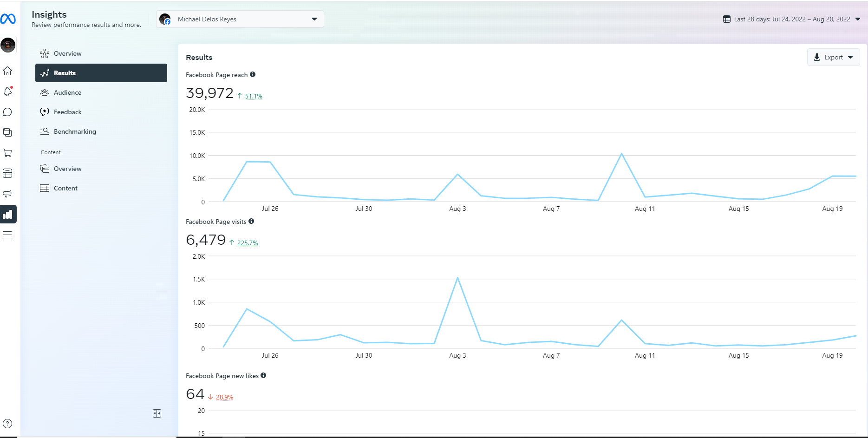This screenshot has height=438, width=868.
Task: Click the Meta logo icon
Action: point(8,19)
